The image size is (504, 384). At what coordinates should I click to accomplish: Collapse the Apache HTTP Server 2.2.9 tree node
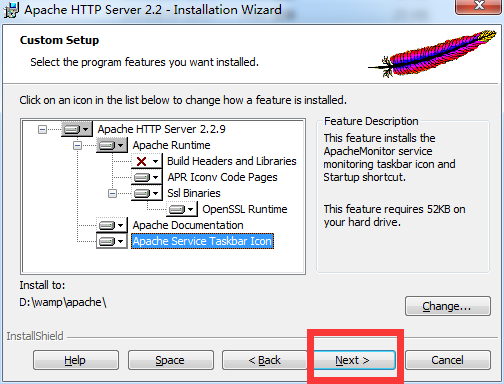point(42,129)
